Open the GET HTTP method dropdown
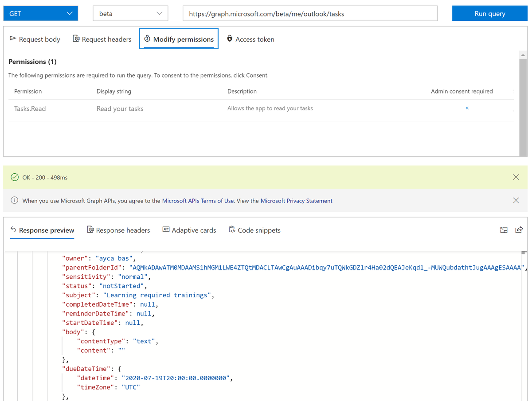The width and height of the screenshot is (532, 401). tap(40, 13)
